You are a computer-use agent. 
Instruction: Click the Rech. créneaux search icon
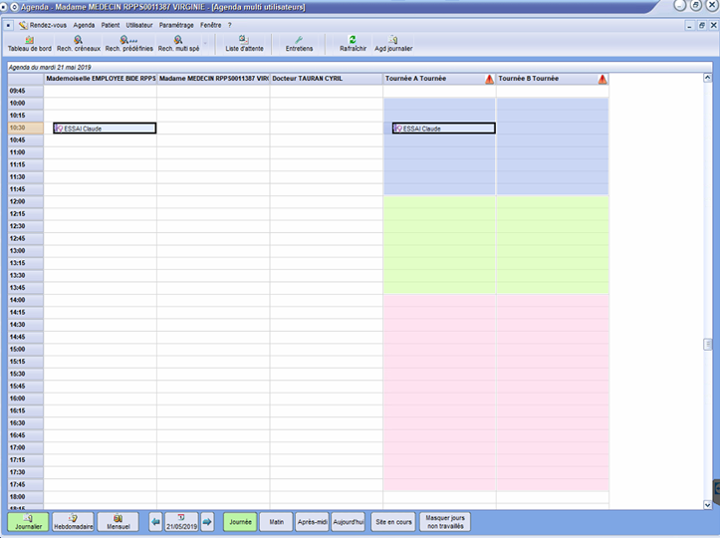coord(78,43)
